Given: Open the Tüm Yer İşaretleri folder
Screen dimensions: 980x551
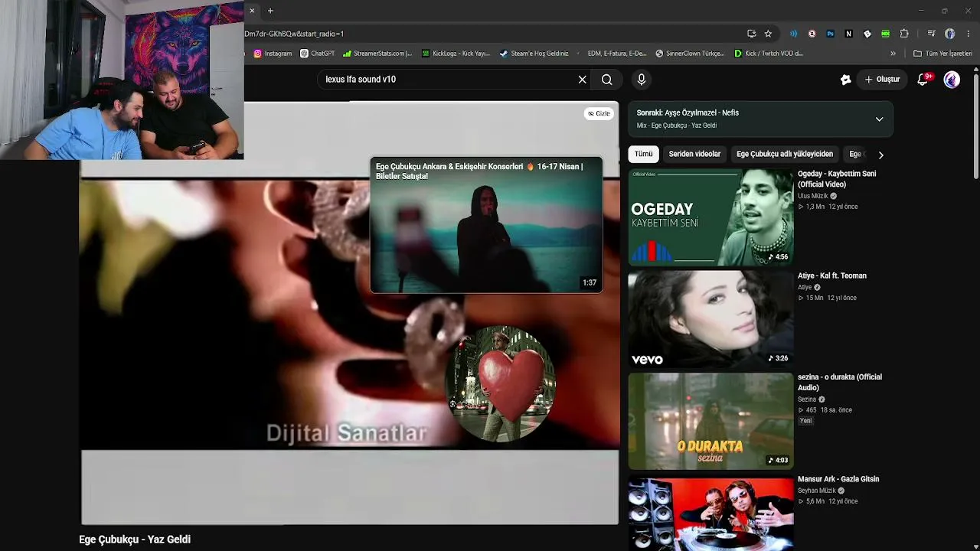Looking at the screenshot, I should 942,54.
